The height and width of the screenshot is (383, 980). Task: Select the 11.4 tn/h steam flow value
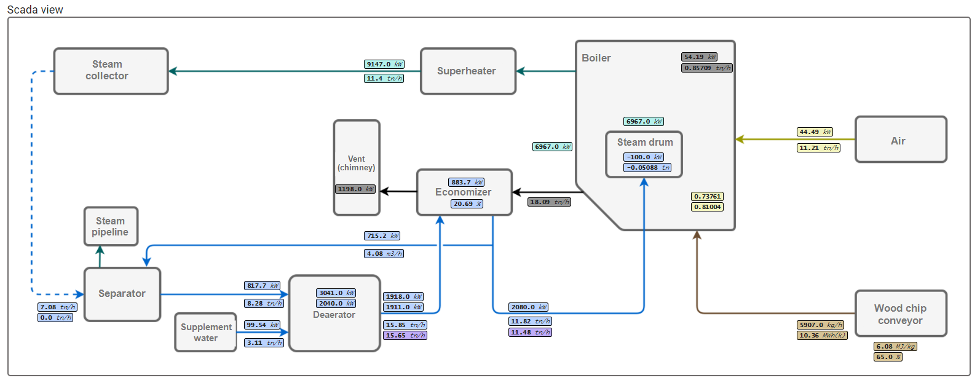pyautogui.click(x=384, y=79)
